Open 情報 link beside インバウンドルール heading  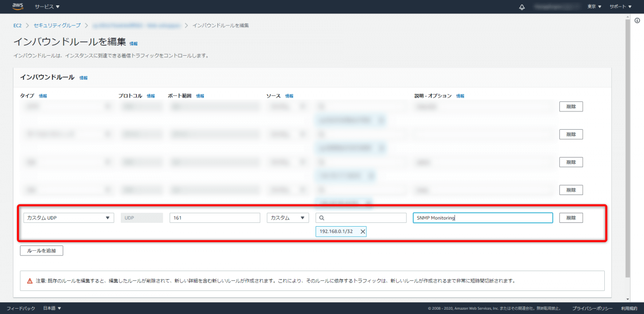click(83, 78)
